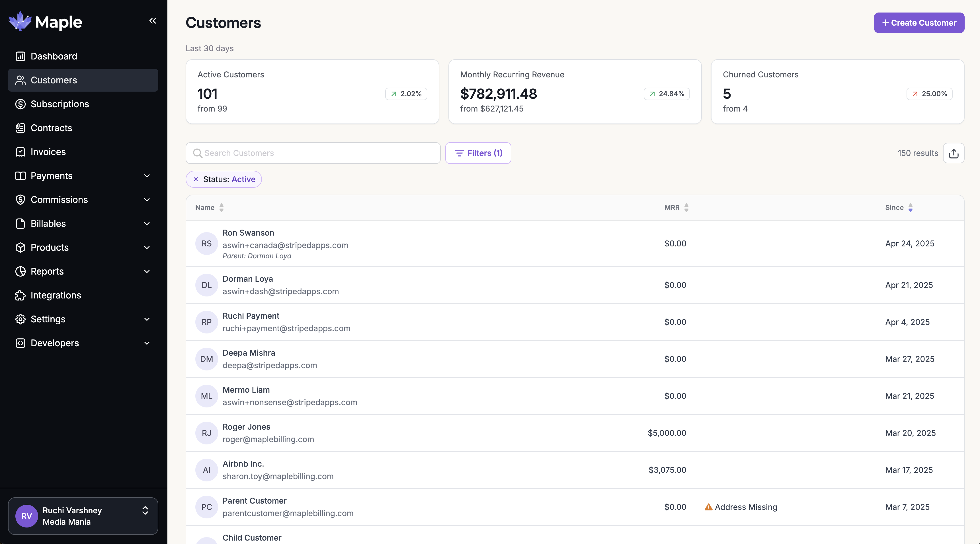Click the Integrations puzzle icon
Viewport: 980px width, 544px height.
(x=20, y=295)
